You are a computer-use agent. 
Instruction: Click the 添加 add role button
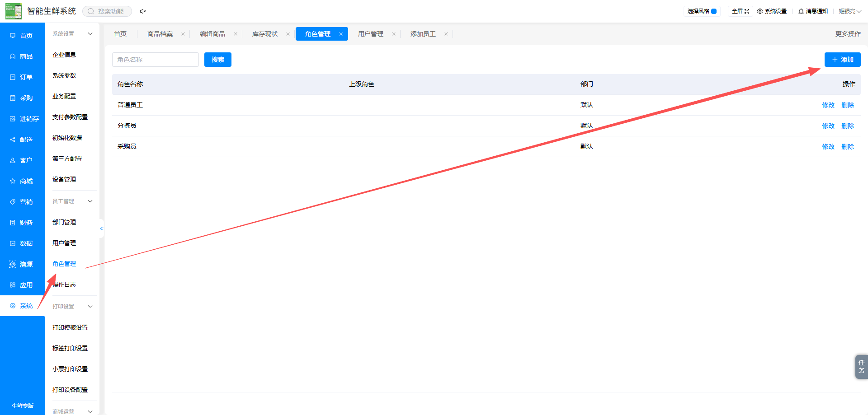(x=843, y=60)
